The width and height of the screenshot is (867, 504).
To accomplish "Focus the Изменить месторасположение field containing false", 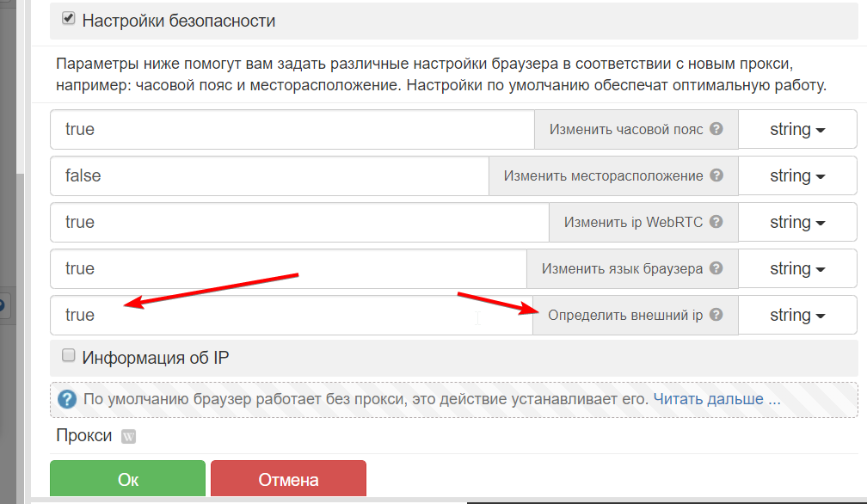I will [269, 176].
